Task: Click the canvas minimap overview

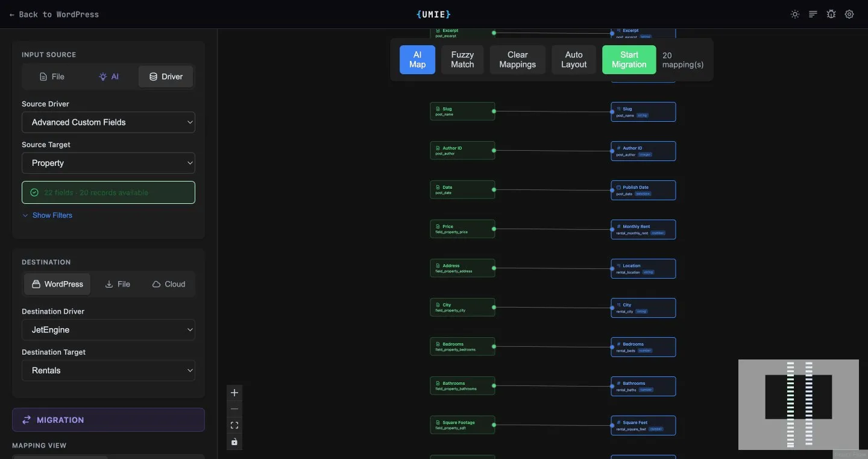Action: 799,405
